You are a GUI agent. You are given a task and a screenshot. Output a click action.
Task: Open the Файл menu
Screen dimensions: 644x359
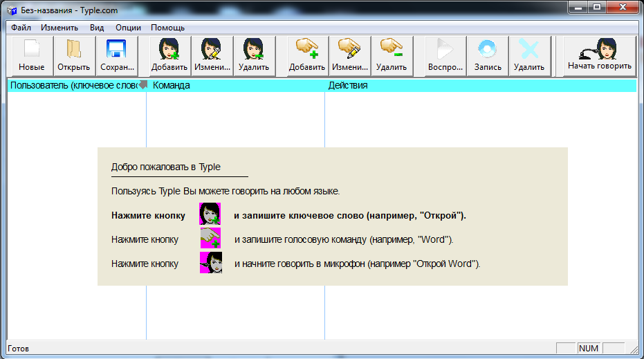coord(21,28)
